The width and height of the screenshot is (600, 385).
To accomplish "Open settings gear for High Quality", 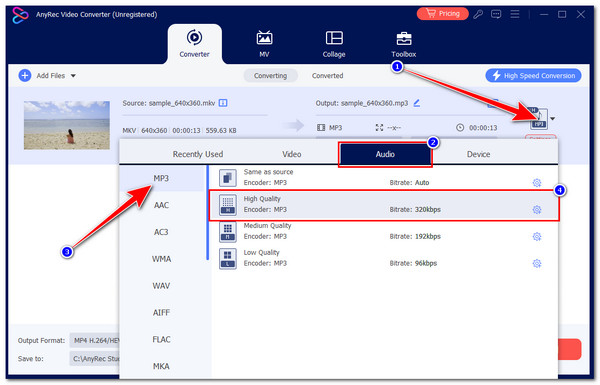I will pos(537,210).
